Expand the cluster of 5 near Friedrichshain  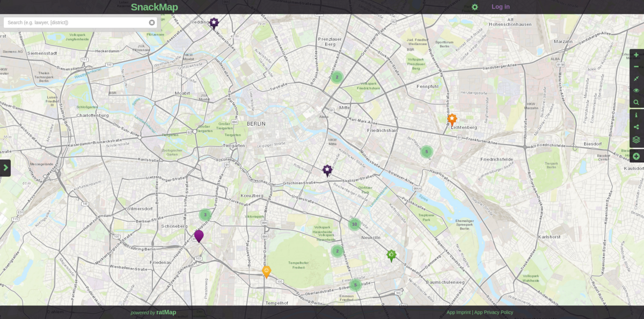click(427, 152)
